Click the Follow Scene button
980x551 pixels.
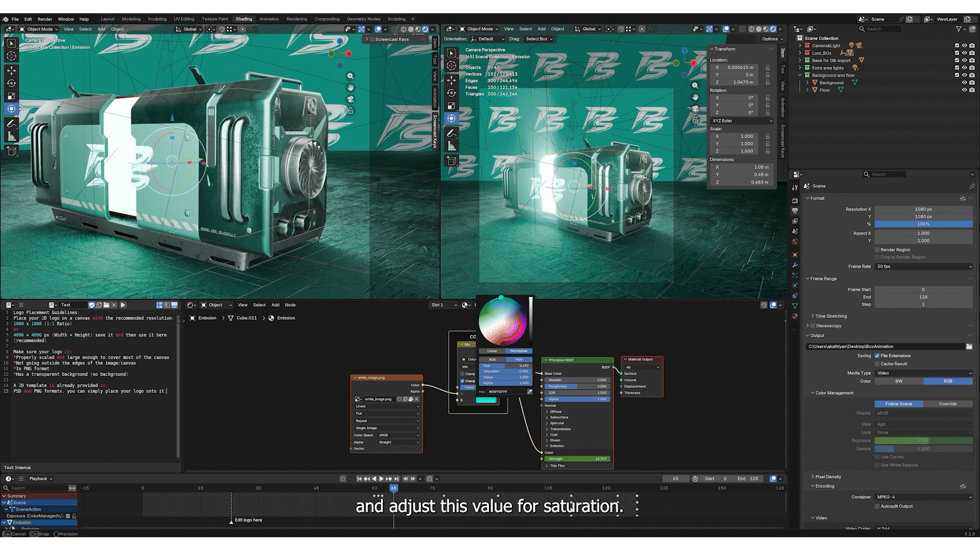pyautogui.click(x=899, y=404)
